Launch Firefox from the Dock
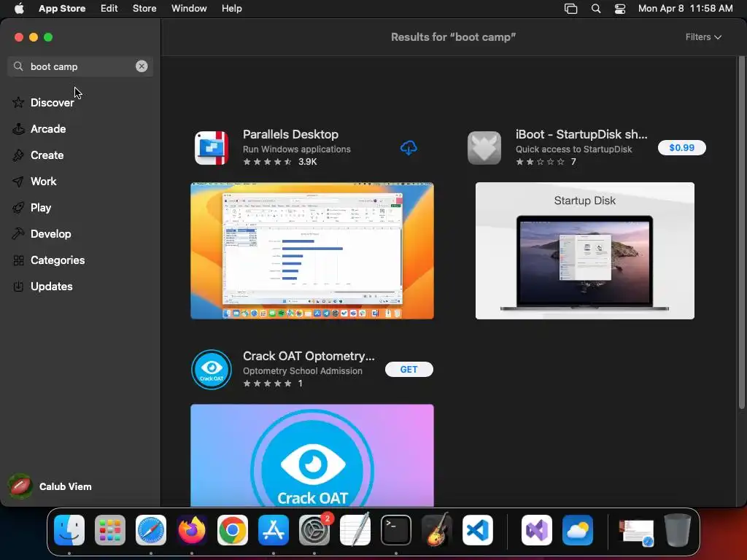Screen dimensions: 747x560 [x=192, y=529]
